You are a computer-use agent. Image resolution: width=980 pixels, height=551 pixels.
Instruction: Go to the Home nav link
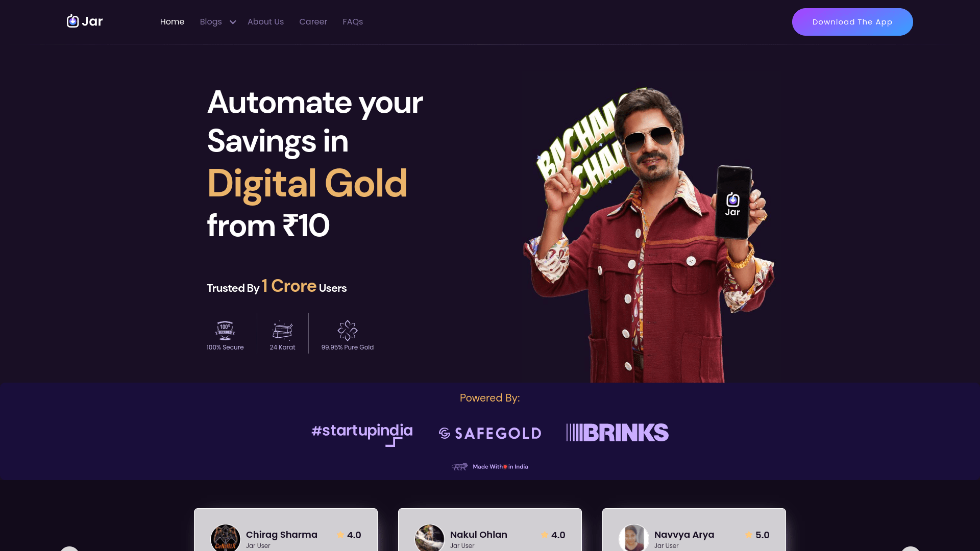(172, 22)
